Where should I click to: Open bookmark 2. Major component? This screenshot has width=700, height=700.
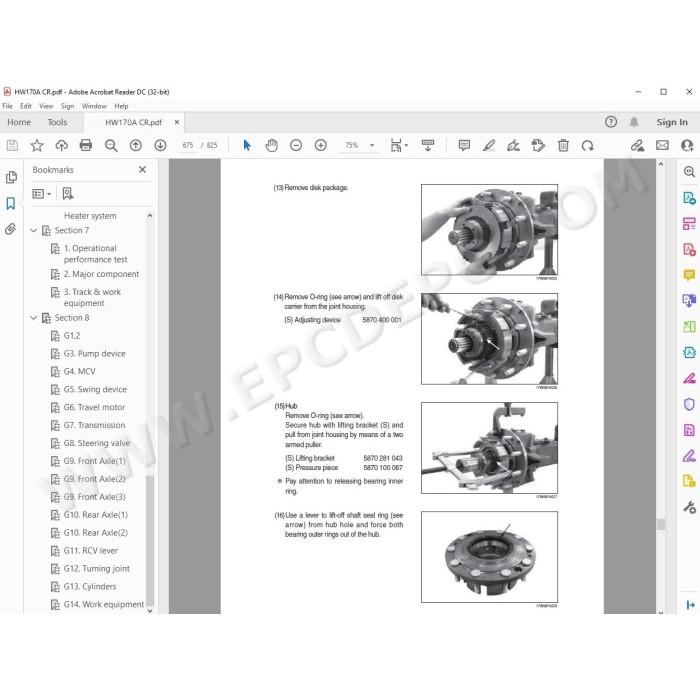pyautogui.click(x=101, y=274)
